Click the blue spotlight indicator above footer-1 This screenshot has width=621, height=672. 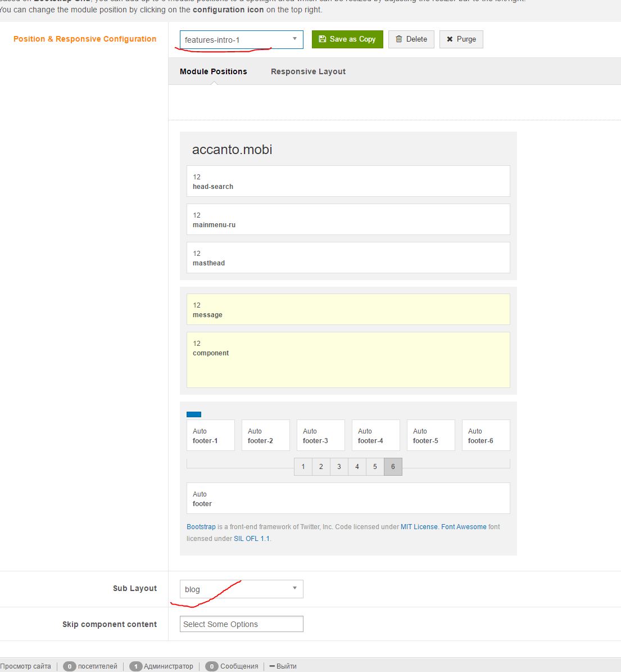(193, 414)
